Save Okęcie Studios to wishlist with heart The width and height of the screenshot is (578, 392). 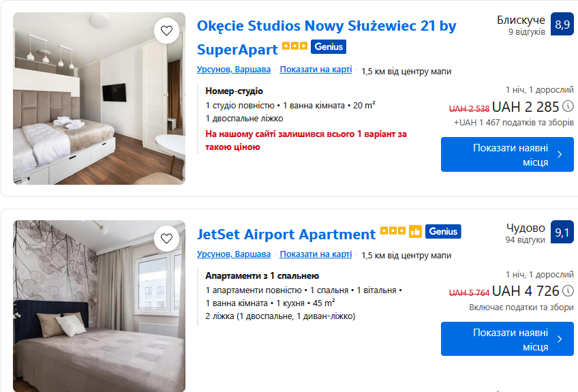click(x=166, y=31)
